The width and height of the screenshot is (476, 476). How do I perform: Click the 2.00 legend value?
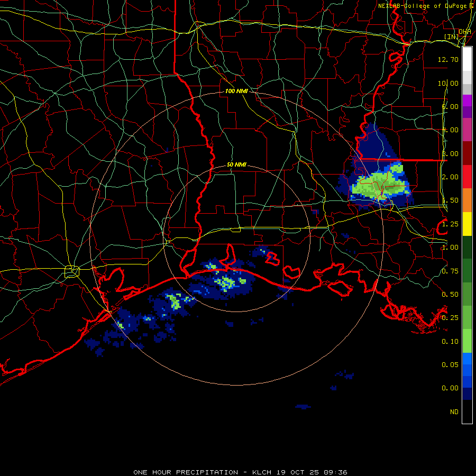point(450,177)
